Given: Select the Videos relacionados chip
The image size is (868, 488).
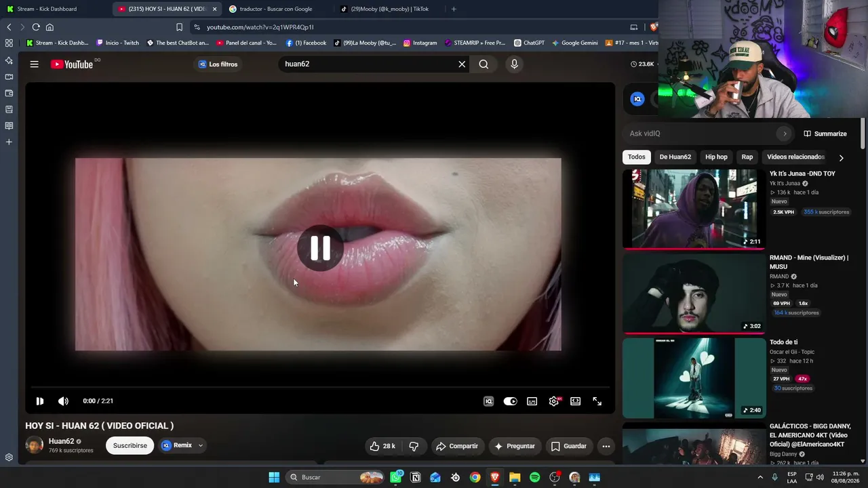Looking at the screenshot, I should click(795, 157).
